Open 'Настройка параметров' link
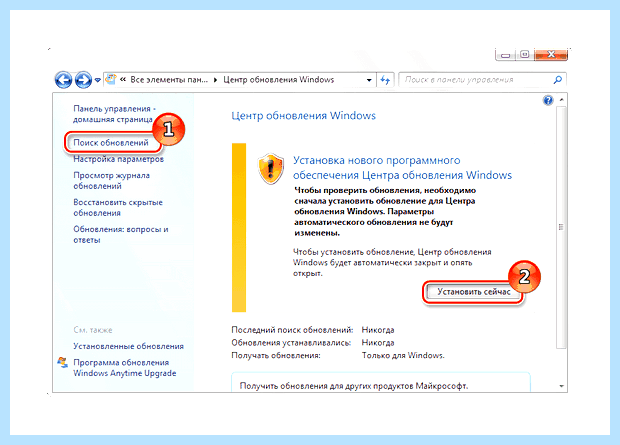Viewport: 620px width, 445px height. click(118, 159)
